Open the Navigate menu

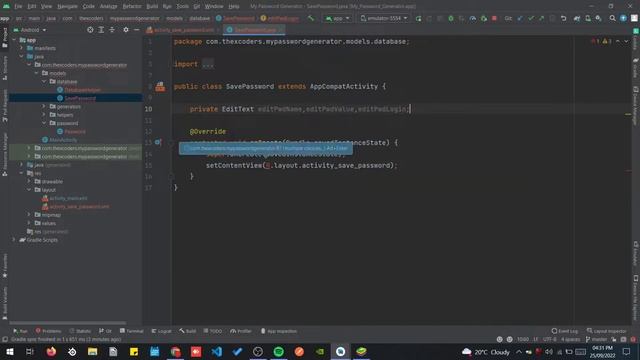point(67,7)
